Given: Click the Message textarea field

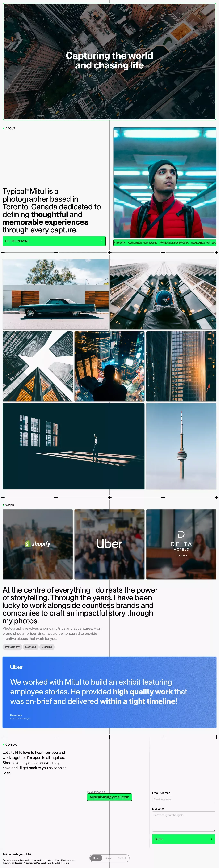Looking at the screenshot, I should coord(184,821).
